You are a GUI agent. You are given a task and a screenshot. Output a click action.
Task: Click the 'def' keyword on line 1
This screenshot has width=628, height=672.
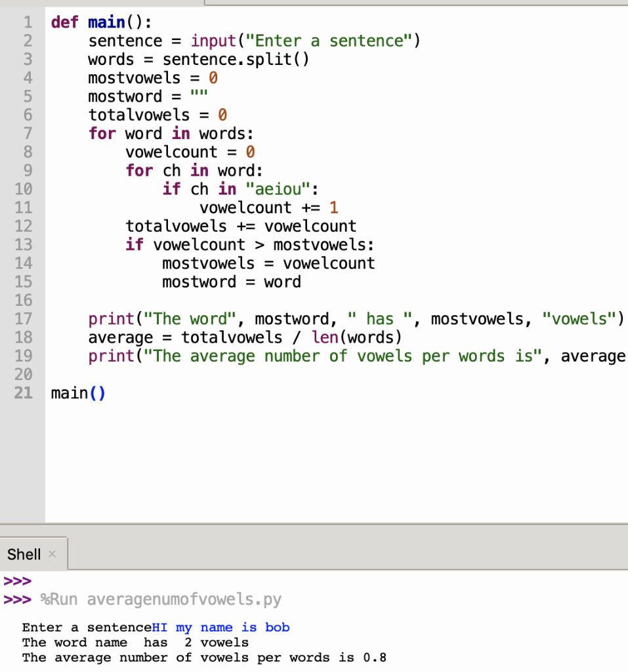pyautogui.click(x=64, y=22)
